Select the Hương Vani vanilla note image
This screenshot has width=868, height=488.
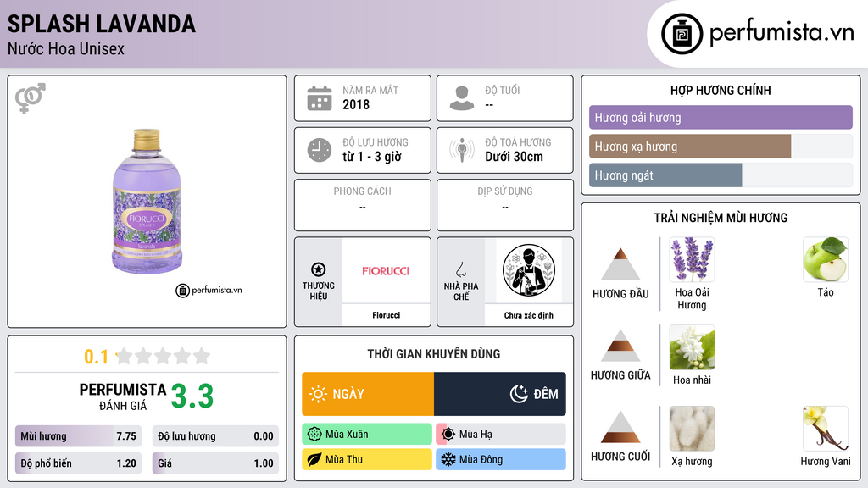pyautogui.click(x=826, y=429)
